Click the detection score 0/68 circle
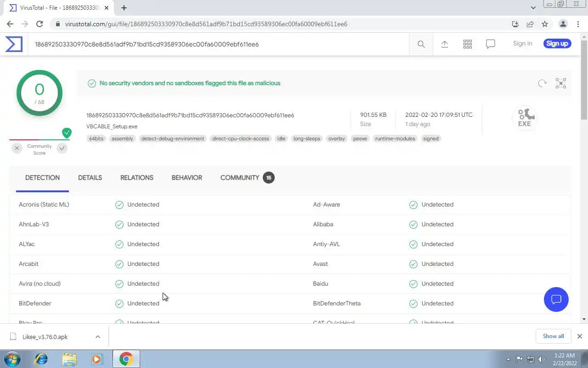The width and height of the screenshot is (588, 368). click(x=40, y=93)
